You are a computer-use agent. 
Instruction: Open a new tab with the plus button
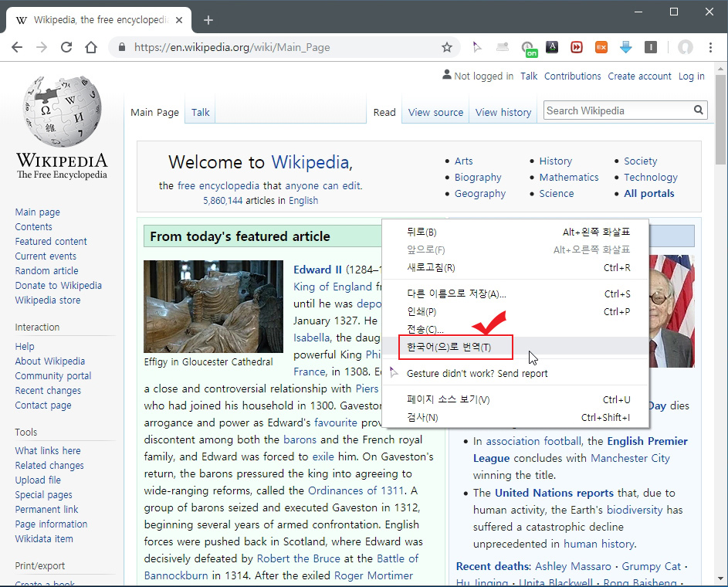[x=208, y=20]
